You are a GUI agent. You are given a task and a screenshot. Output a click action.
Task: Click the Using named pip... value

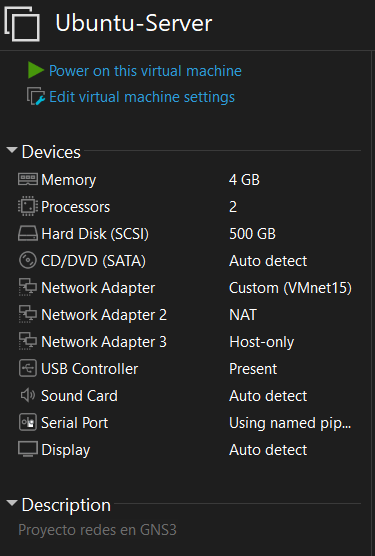290,423
